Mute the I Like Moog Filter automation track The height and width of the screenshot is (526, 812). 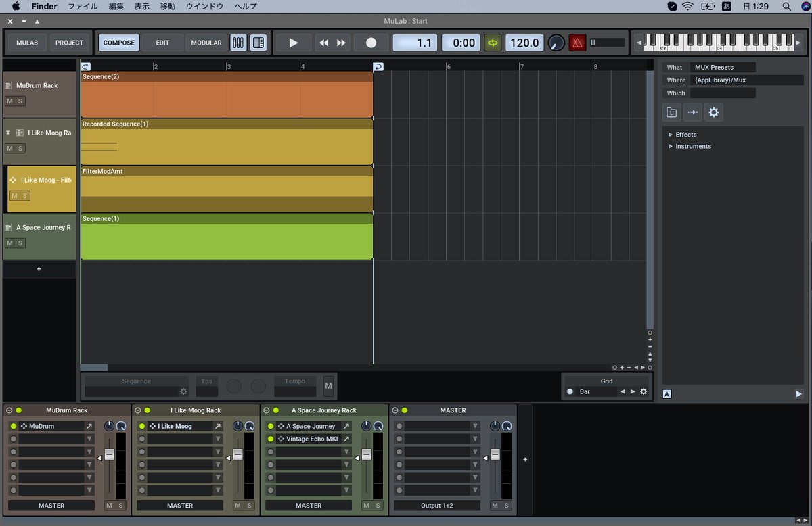pyautogui.click(x=14, y=195)
